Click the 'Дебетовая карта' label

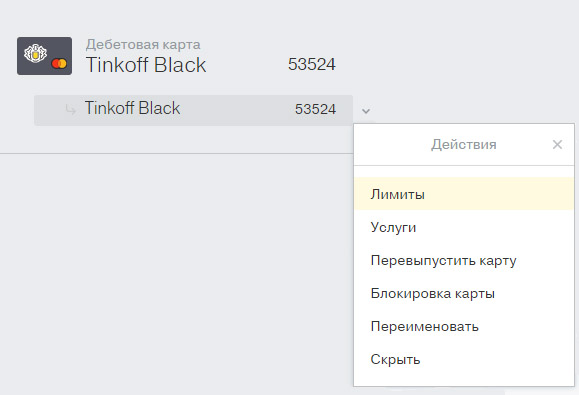click(143, 45)
